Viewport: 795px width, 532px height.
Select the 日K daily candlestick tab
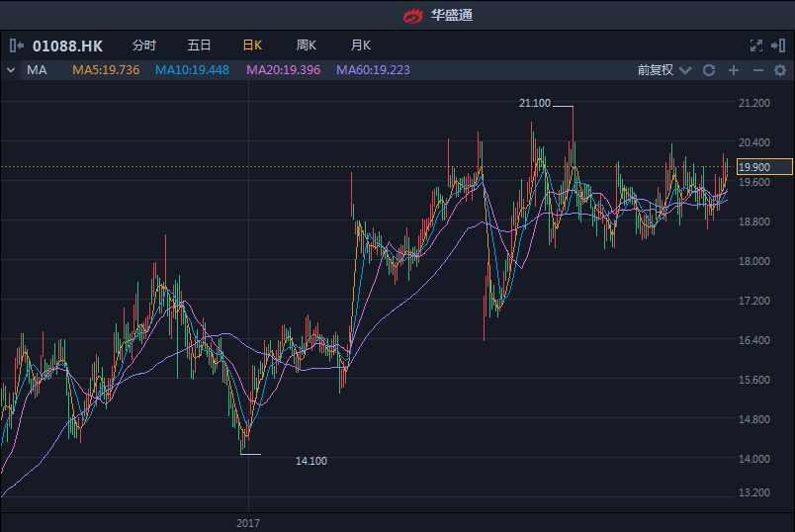coord(252,45)
